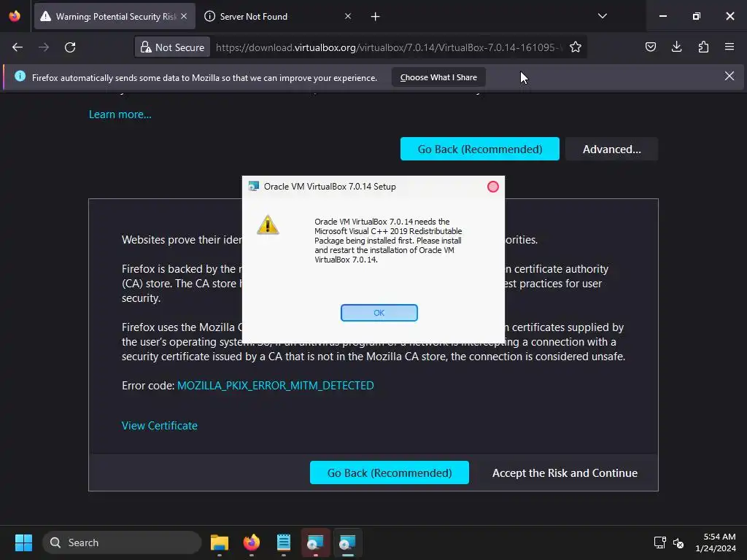This screenshot has width=747, height=560.
Task: Open the Learn more link
Action: [120, 114]
